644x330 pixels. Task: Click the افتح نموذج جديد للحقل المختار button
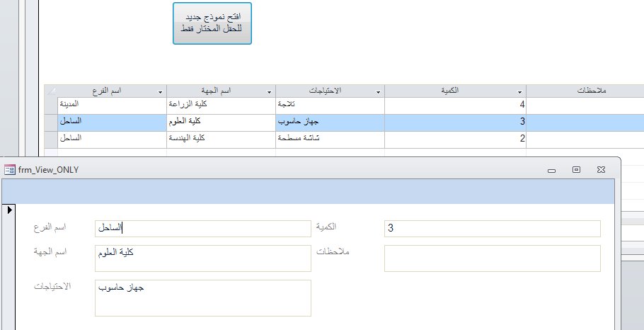pos(212,23)
